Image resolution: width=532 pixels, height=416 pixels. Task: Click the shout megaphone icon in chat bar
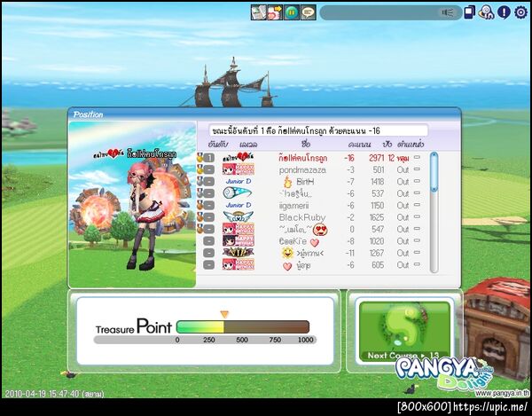[448, 12]
